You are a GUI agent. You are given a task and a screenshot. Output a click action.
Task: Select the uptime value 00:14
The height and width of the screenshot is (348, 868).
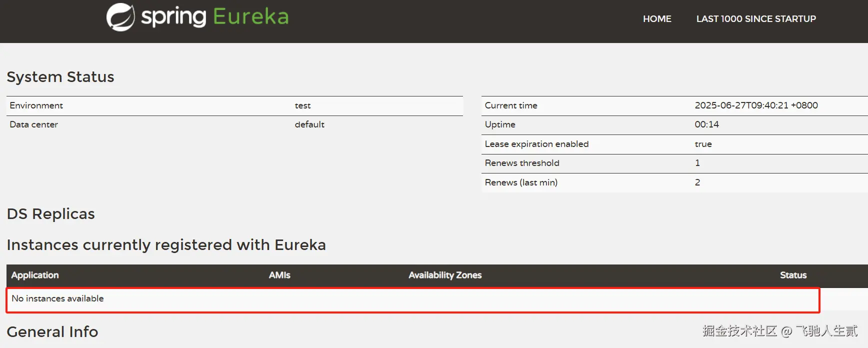click(x=706, y=124)
